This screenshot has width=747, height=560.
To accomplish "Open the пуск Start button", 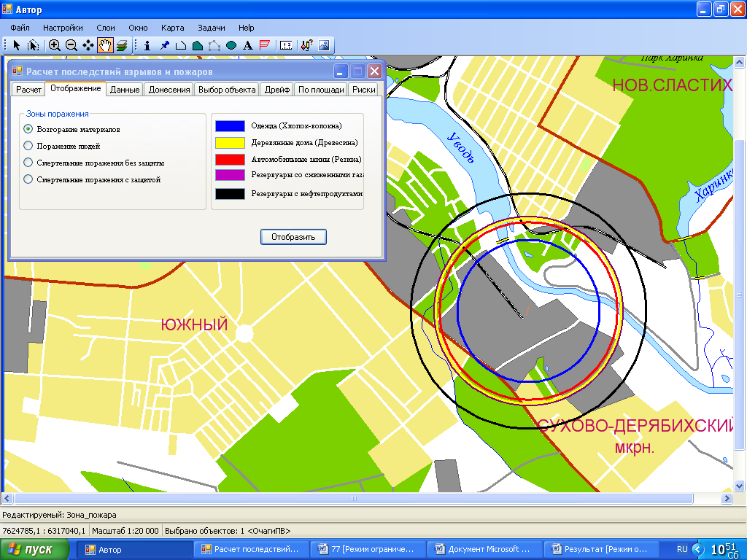I will (34, 550).
